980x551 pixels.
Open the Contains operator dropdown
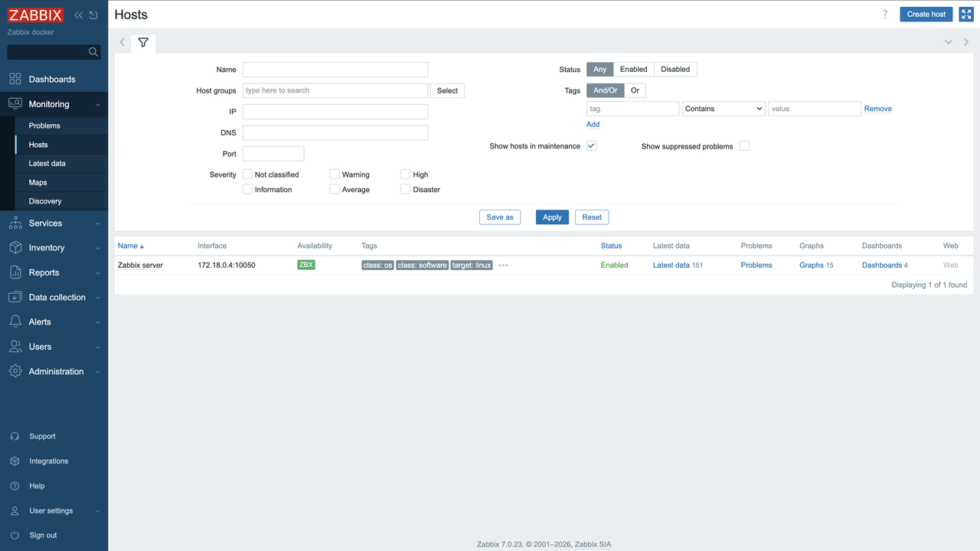coord(723,108)
